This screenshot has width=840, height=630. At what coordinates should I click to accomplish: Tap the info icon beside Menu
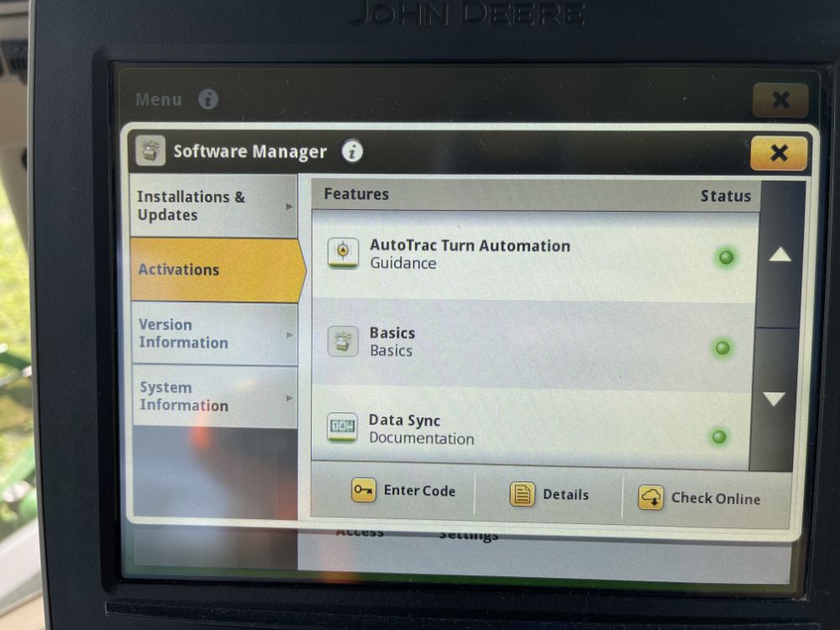pos(207,99)
